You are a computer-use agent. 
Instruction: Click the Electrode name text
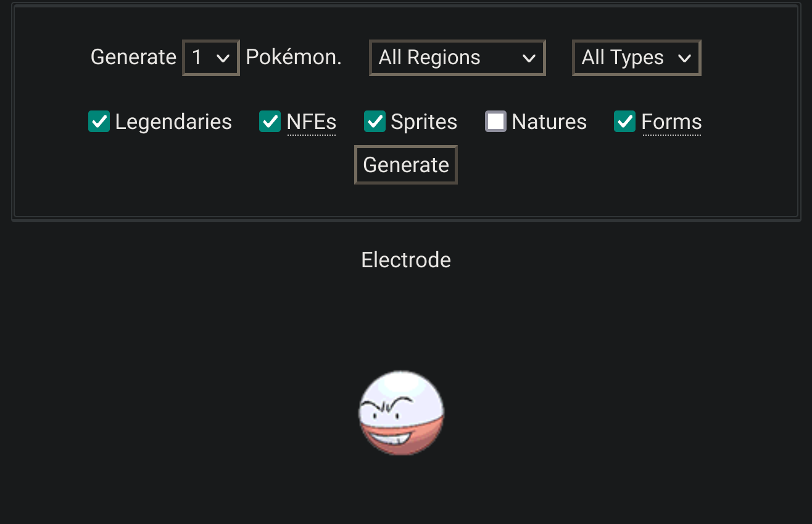point(406,260)
